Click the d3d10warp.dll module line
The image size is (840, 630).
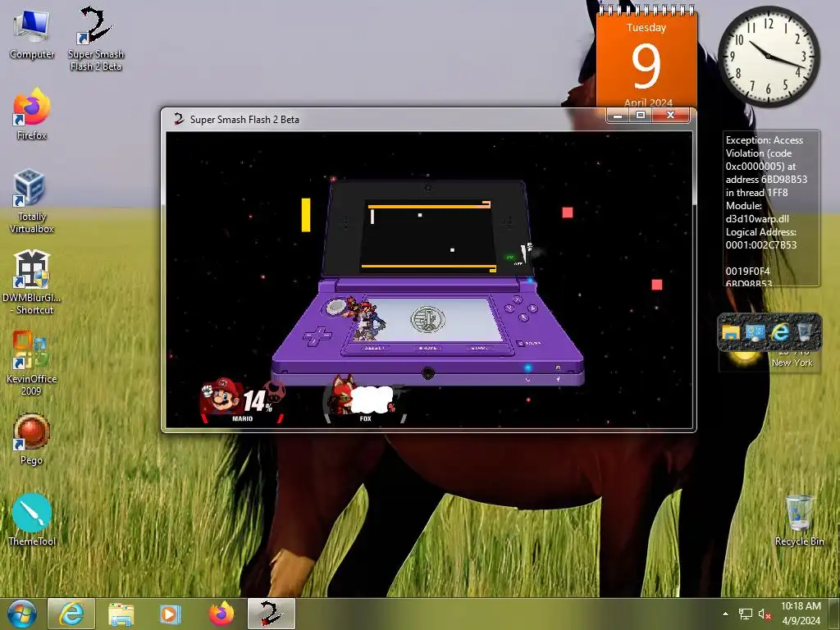757,218
